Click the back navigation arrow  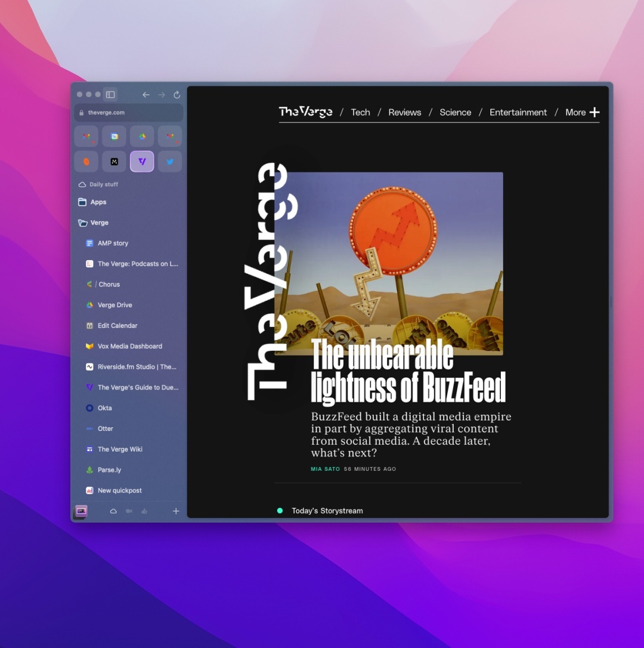146,95
